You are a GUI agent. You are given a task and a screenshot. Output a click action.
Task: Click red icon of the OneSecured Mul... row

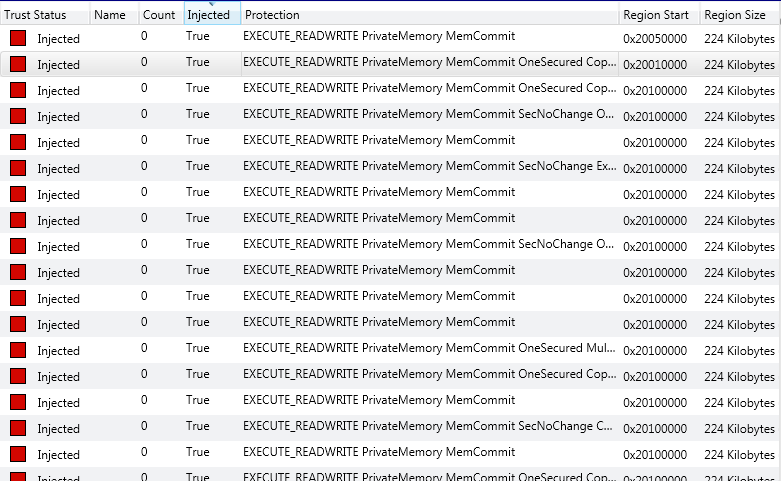[x=18, y=350]
